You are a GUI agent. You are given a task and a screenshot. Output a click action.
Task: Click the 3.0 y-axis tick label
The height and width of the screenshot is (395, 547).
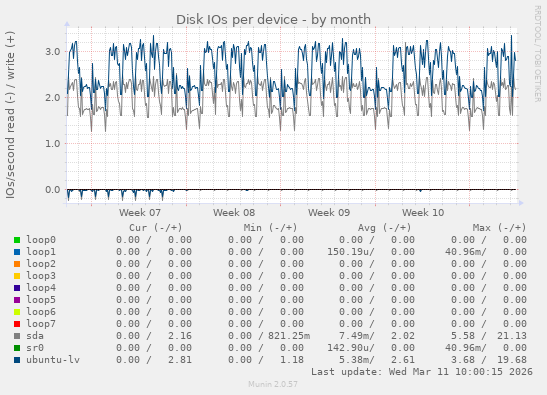pyautogui.click(x=52, y=52)
